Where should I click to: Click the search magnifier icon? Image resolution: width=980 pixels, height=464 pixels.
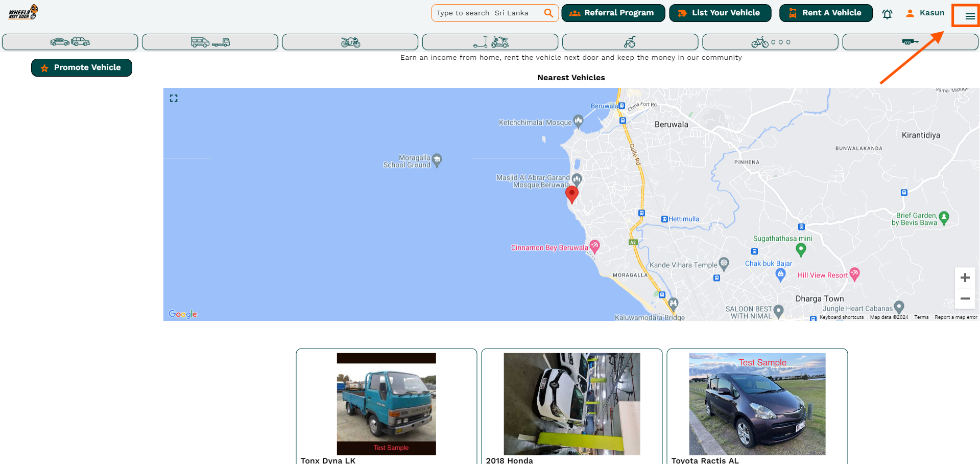[548, 13]
